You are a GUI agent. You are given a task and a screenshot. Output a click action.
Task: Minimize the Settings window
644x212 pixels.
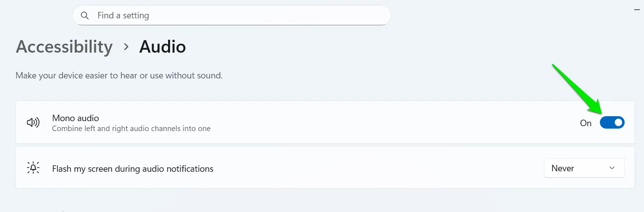(638, 9)
